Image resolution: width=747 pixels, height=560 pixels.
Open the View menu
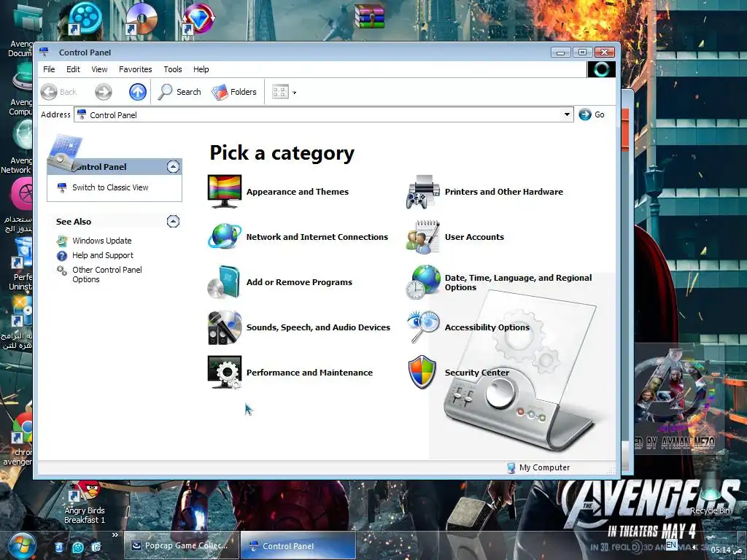point(99,69)
